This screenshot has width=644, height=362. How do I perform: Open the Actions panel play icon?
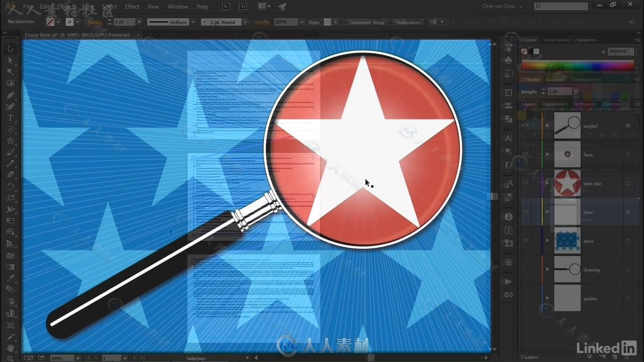click(x=508, y=282)
